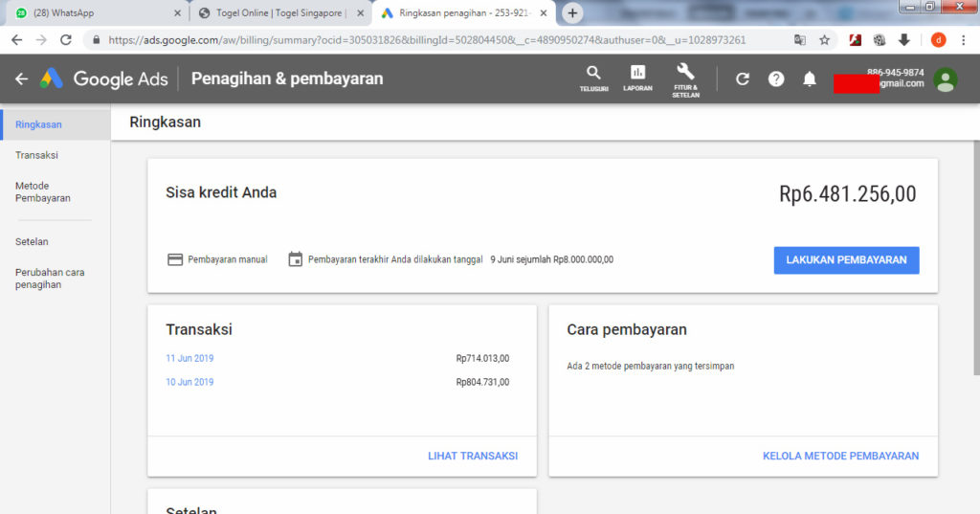Click KELOLA METODE PEMBAYARAN link
Screen dimensions: 980x514
tap(840, 456)
